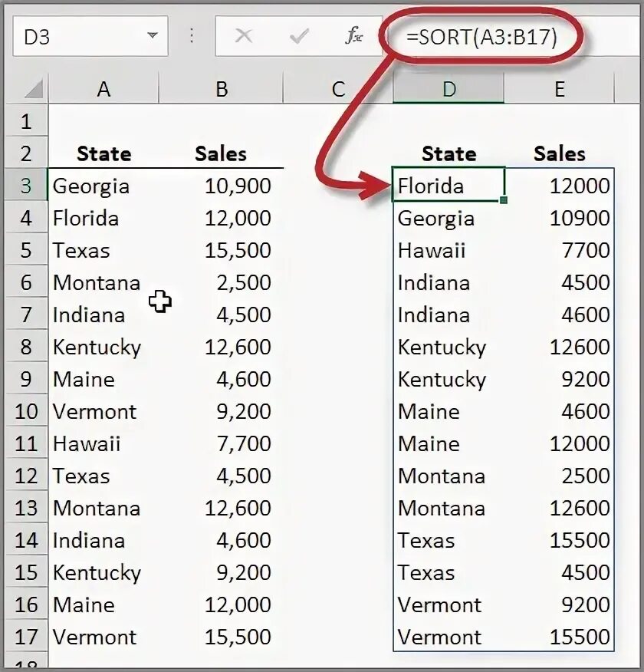Click the Enter checkmark icon in formula bar

pos(299,36)
